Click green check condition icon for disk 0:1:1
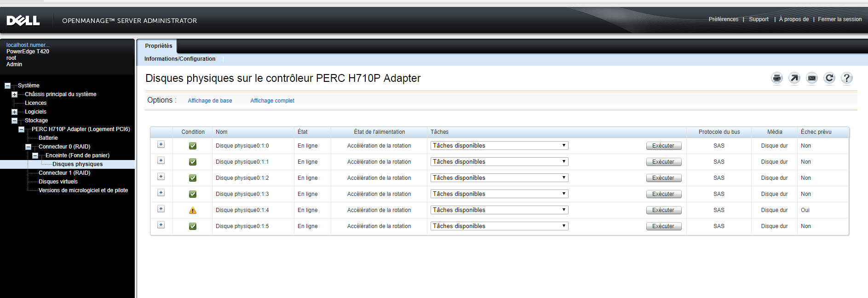The image size is (868, 298). point(193,162)
